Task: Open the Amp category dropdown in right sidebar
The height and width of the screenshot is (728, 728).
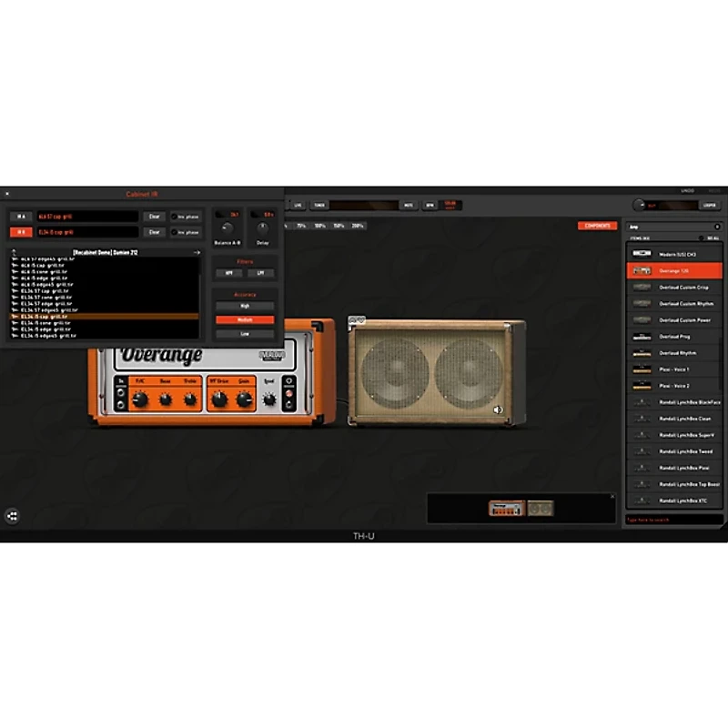Action: 717,227
